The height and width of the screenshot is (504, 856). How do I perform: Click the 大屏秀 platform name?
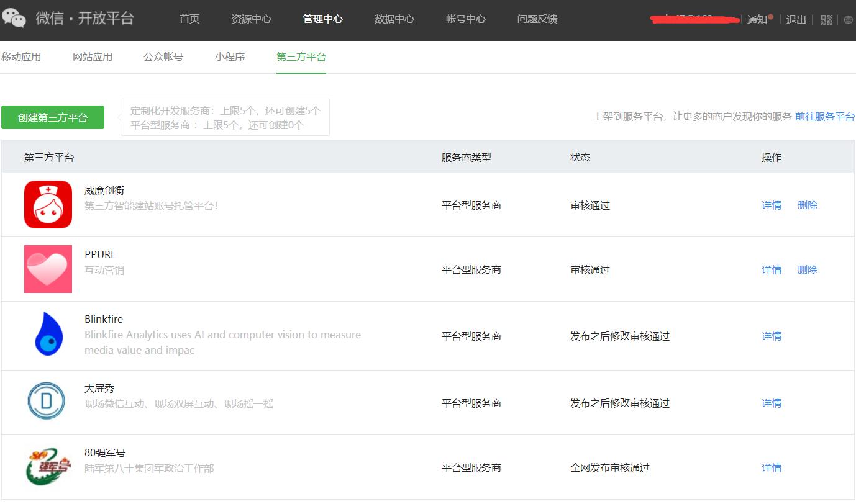[x=99, y=389]
